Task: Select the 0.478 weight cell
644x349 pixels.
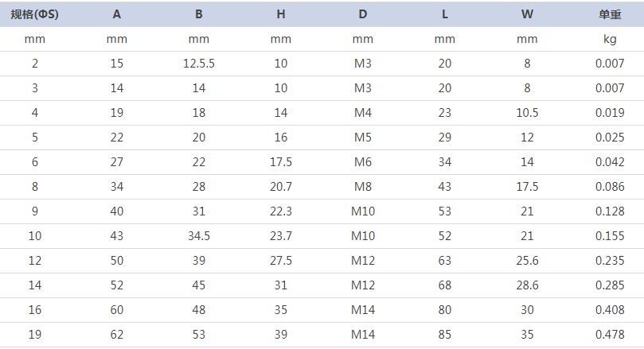Action: tap(610, 335)
